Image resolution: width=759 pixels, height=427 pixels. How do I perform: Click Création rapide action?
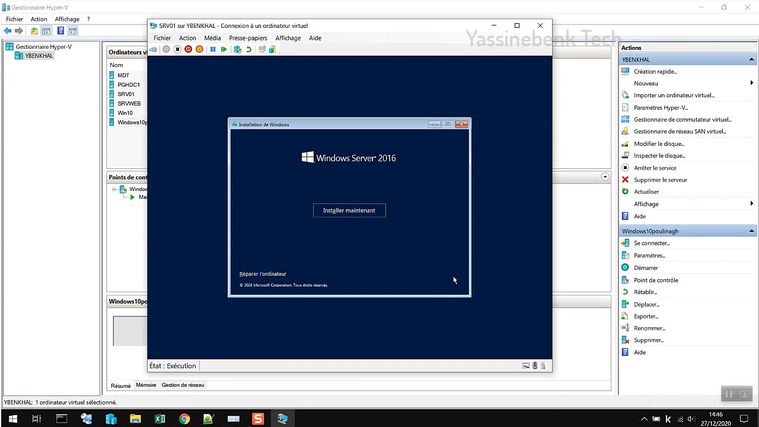click(655, 71)
